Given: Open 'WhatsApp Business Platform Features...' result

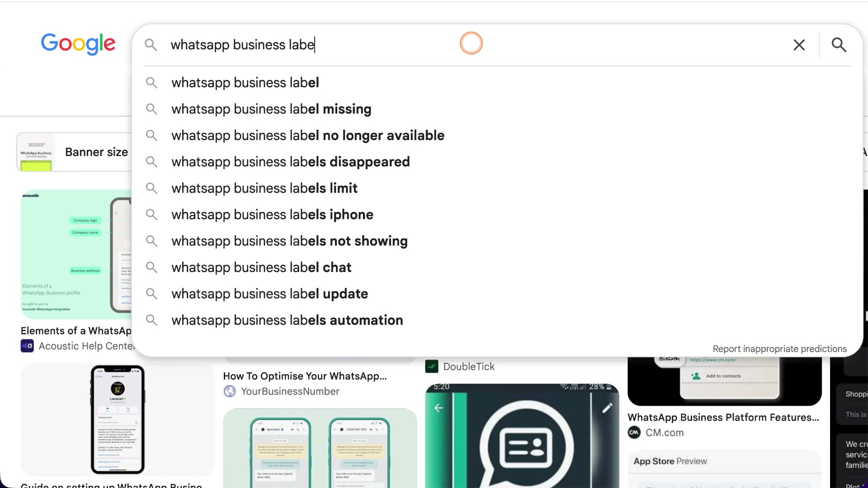Looking at the screenshot, I should pos(723,418).
